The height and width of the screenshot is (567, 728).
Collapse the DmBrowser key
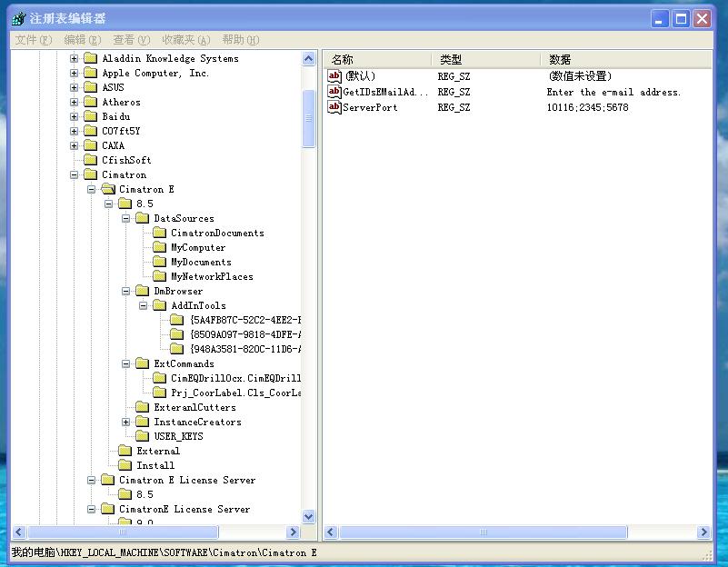[x=125, y=291]
